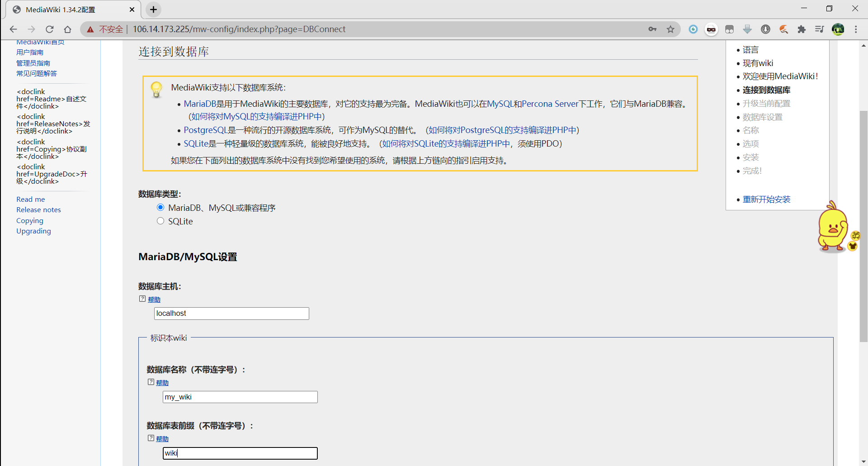The height and width of the screenshot is (466, 868).
Task: Select the SQLite database type
Action: [x=160, y=221]
